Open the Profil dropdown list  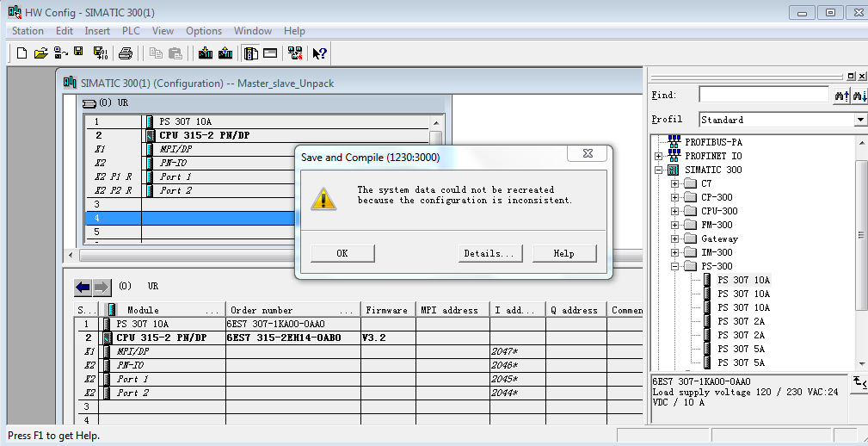tap(860, 120)
